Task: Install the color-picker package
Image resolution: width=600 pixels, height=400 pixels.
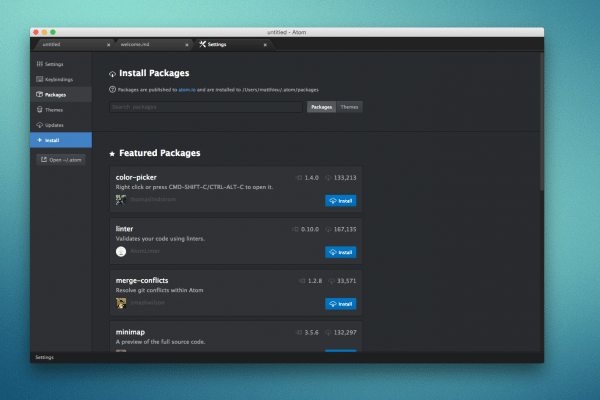Action: 340,200
